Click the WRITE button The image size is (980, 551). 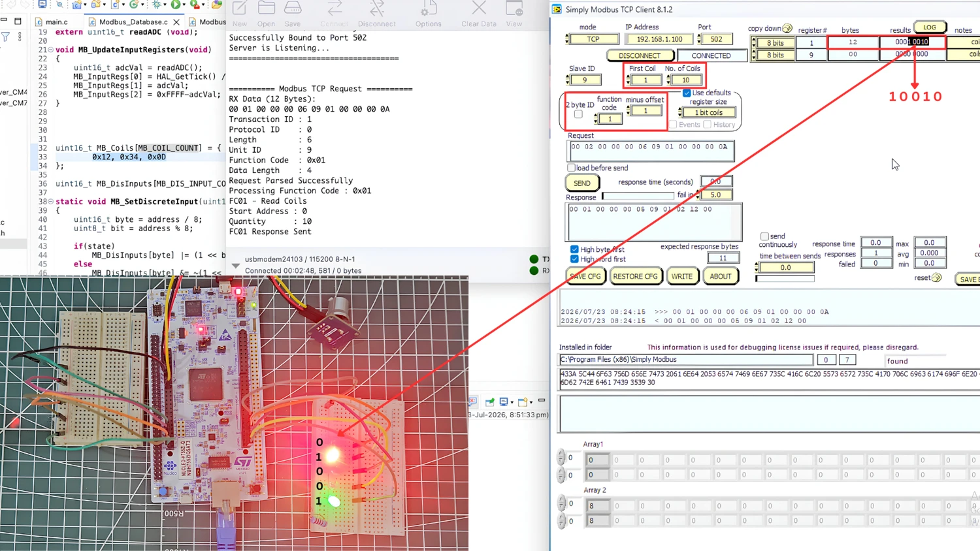click(x=682, y=276)
